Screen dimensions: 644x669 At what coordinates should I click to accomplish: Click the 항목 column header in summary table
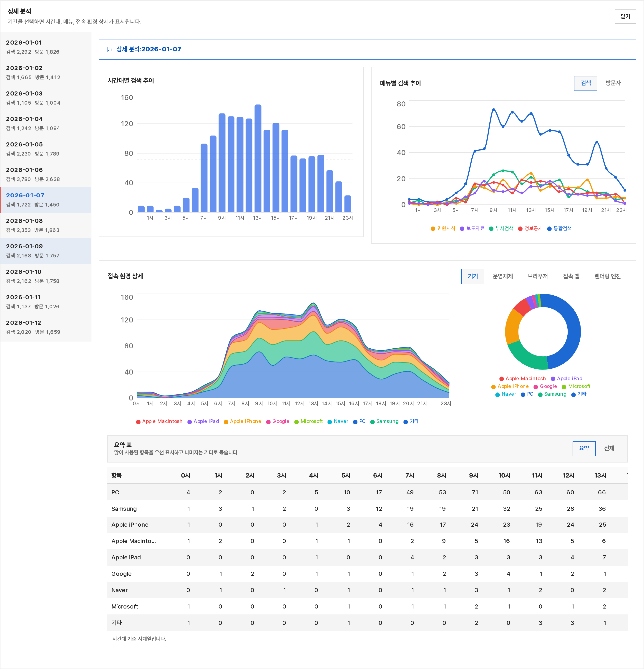click(116, 475)
